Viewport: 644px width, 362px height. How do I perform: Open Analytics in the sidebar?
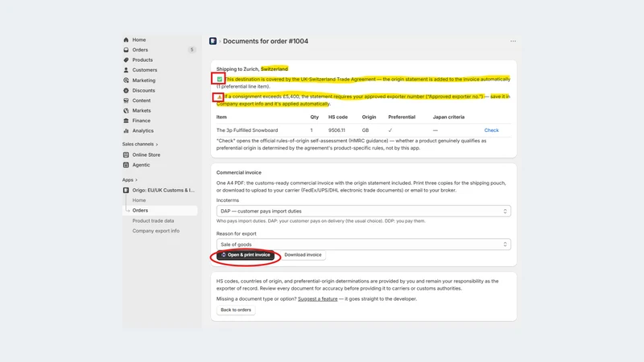(x=143, y=131)
